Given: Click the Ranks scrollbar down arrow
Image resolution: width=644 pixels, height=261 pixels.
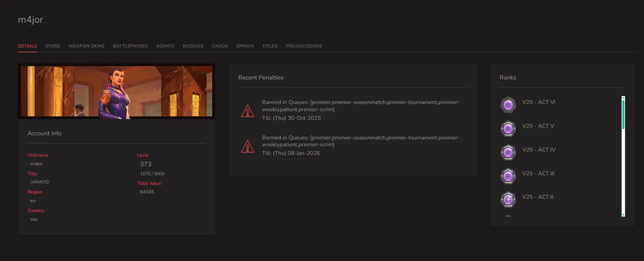Looking at the screenshot, I should [x=623, y=215].
